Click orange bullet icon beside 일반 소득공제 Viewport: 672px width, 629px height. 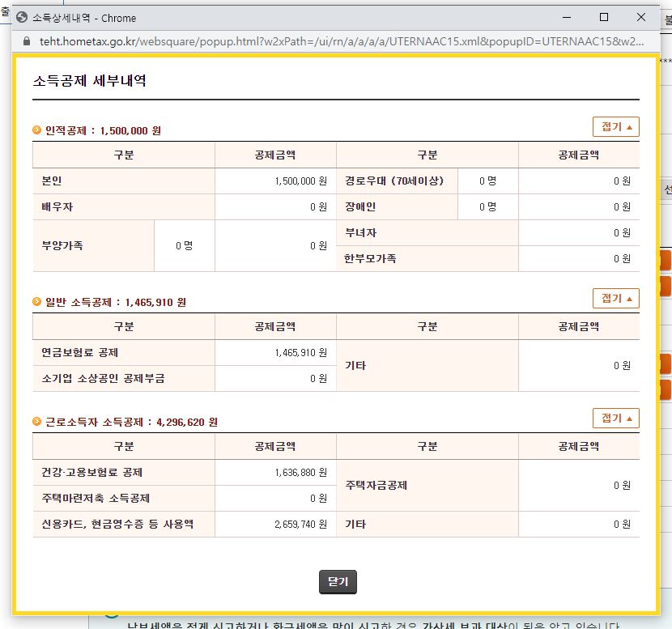tap(37, 302)
